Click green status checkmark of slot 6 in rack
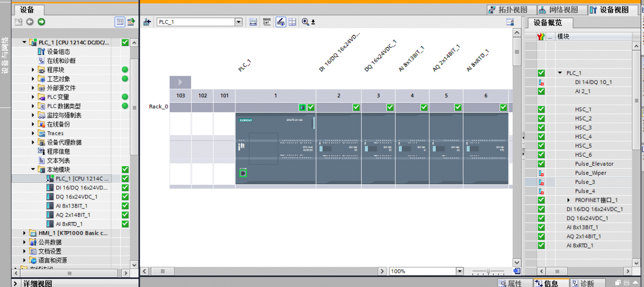This screenshot has width=644, height=287. pyautogui.click(x=503, y=107)
